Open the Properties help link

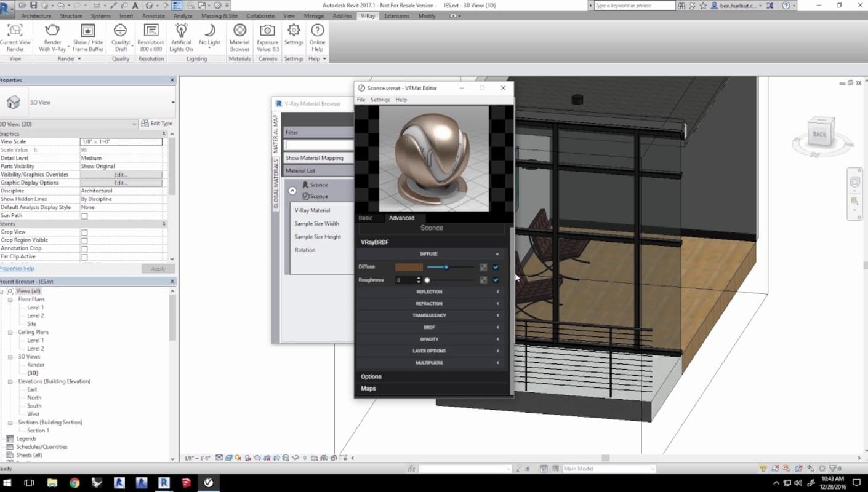click(17, 269)
